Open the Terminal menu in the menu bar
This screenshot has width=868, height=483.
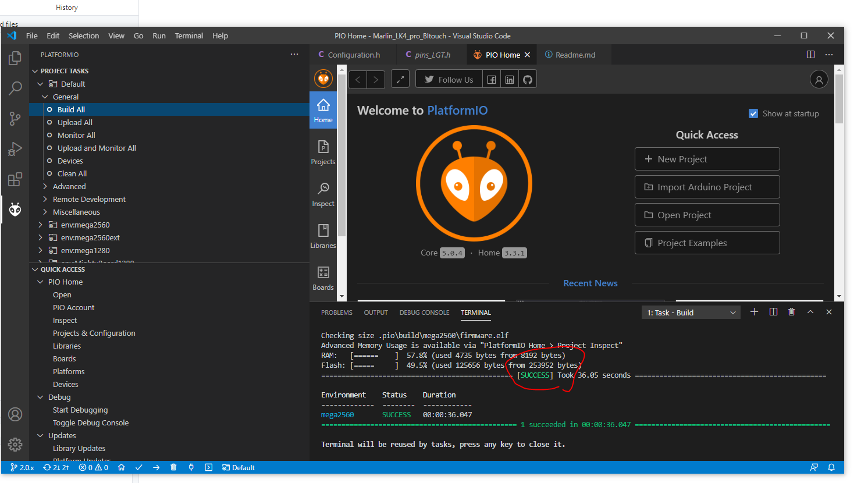tap(189, 35)
